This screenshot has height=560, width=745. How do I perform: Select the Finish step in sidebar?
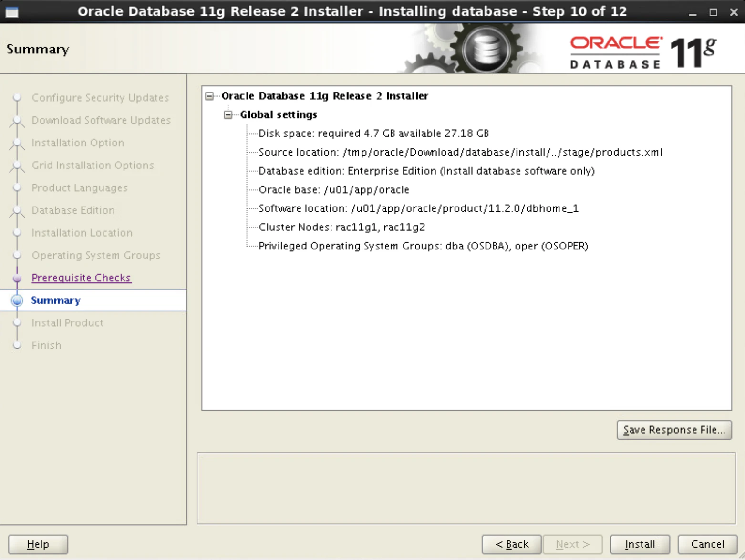pos(46,345)
